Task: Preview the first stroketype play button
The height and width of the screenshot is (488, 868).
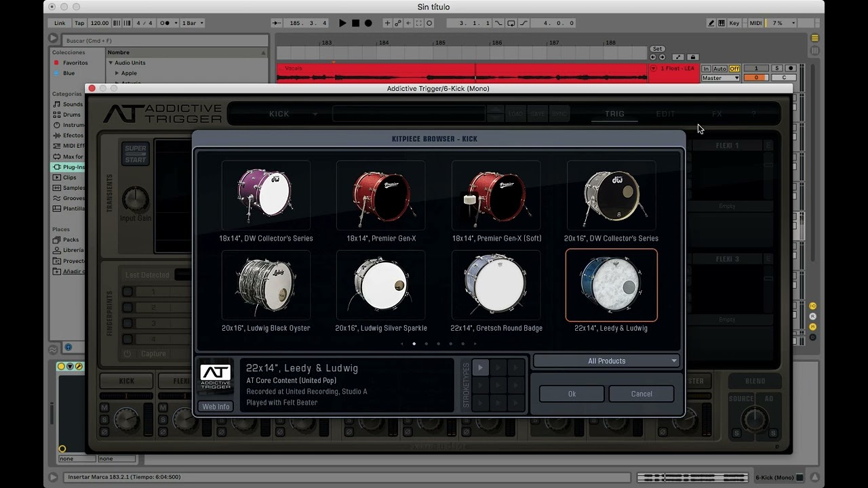Action: click(480, 367)
